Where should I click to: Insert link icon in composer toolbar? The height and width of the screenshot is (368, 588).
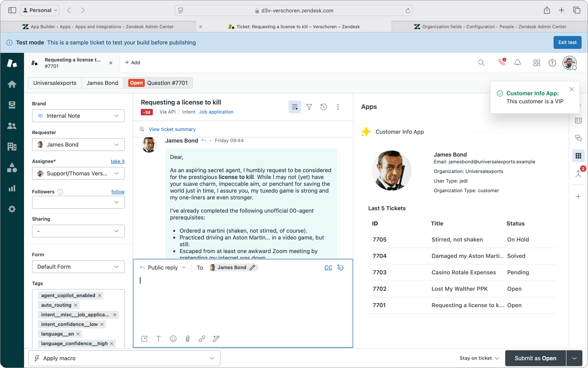tap(202, 339)
